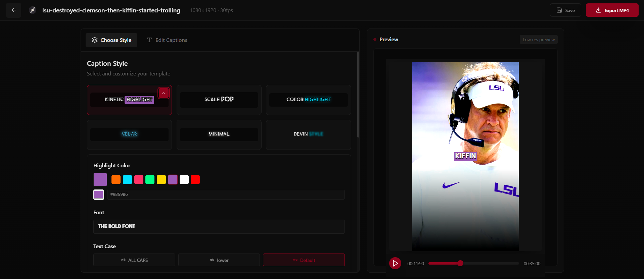Select the Scale Pop caption style

(x=219, y=100)
